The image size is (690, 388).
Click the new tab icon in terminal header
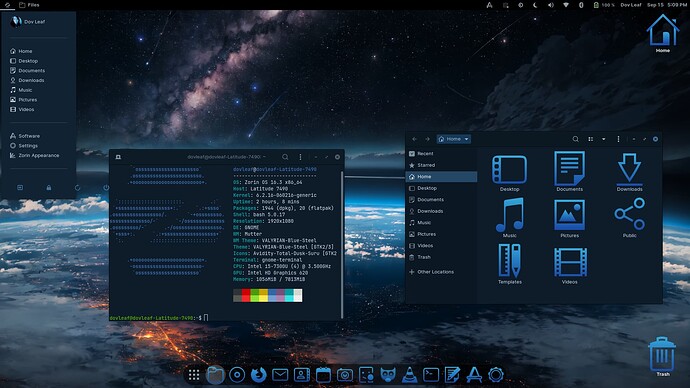click(x=118, y=157)
